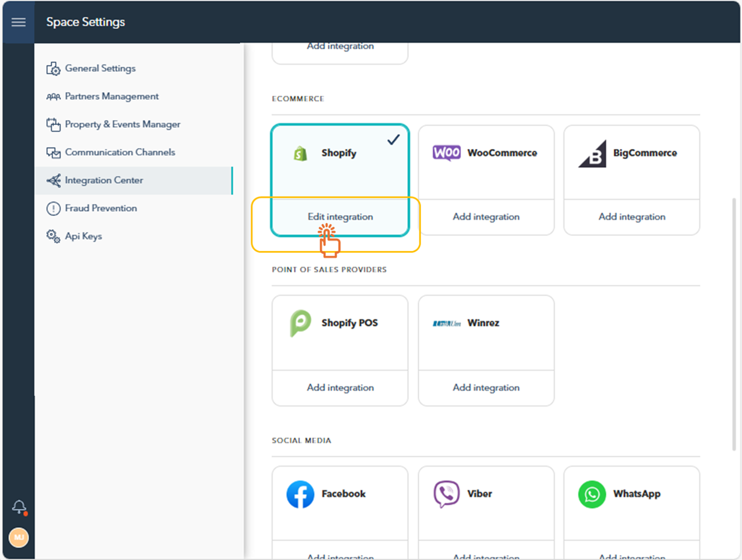Click the Viber logo
Viewport: 742px width, 560px height.
click(x=447, y=494)
